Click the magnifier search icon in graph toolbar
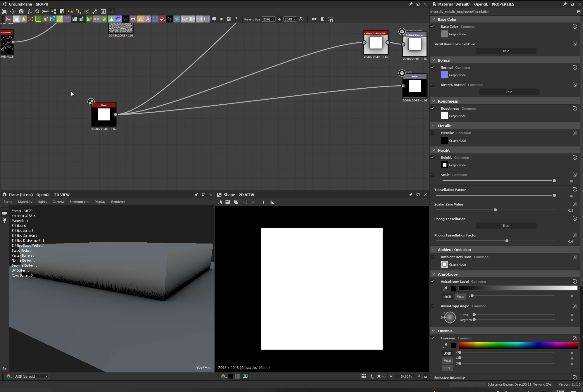The height and width of the screenshot is (392, 583). point(37,11)
